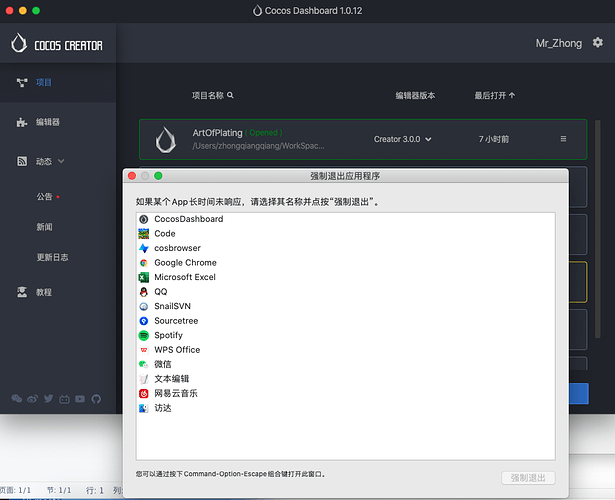
Task: Click the 编辑器版本 column header
Action: [x=415, y=95]
